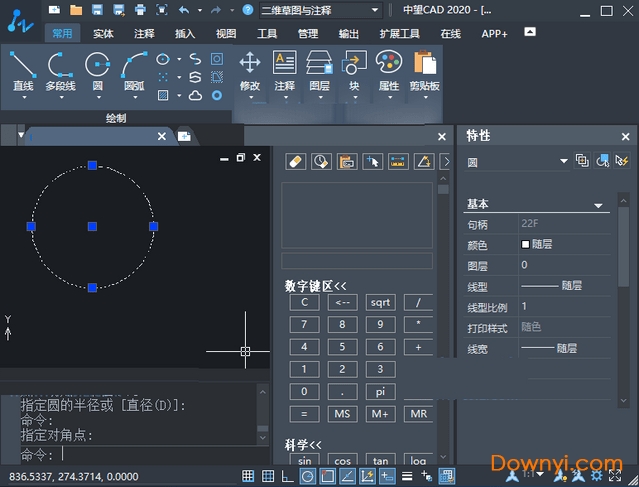
Task: Select the ellipse drawing tool
Action: click(x=163, y=59)
